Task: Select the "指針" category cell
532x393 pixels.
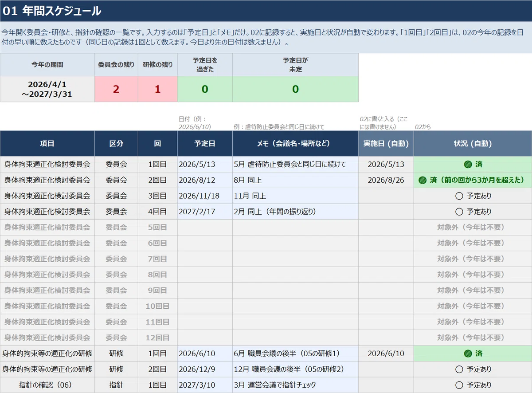Action: coord(116,385)
